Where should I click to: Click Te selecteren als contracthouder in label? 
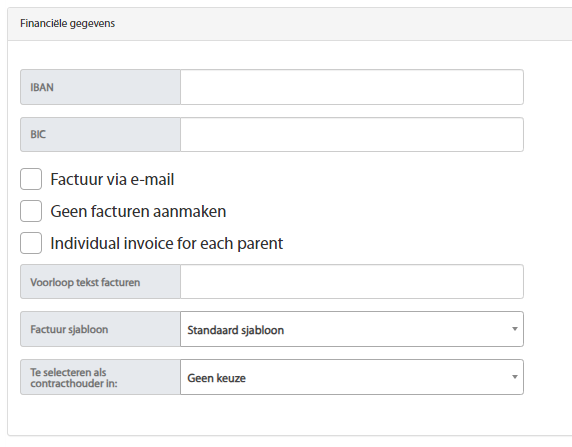tap(74, 378)
